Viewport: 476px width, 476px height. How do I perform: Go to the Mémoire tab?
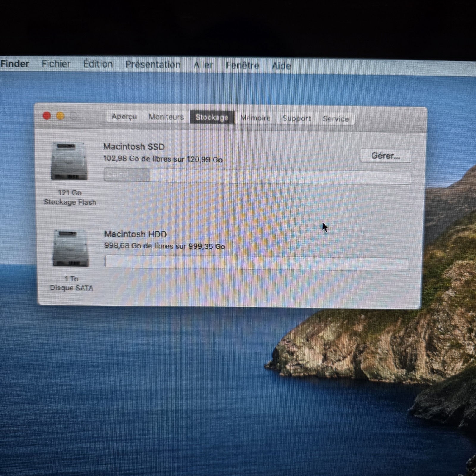click(255, 118)
